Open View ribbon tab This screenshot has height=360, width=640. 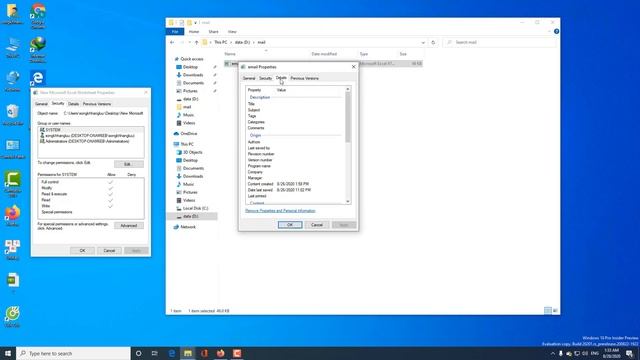coord(232,32)
